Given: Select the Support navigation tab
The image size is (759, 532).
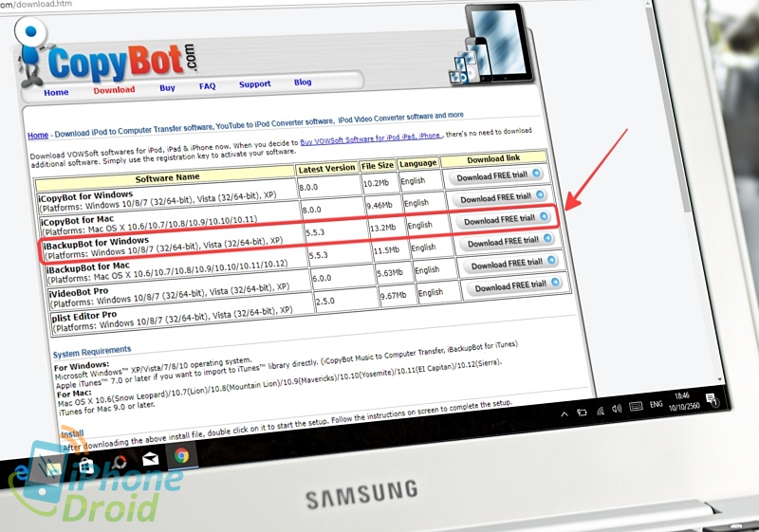Looking at the screenshot, I should click(254, 84).
